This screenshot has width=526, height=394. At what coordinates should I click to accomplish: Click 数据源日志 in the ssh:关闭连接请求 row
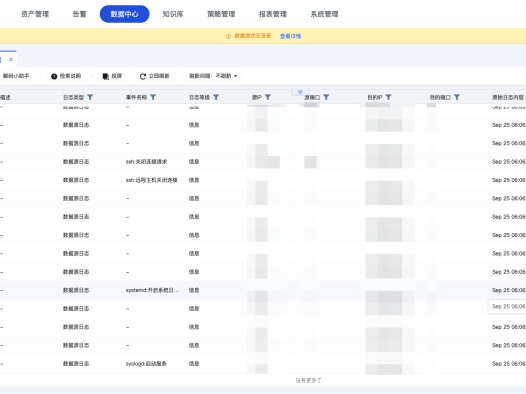76,162
